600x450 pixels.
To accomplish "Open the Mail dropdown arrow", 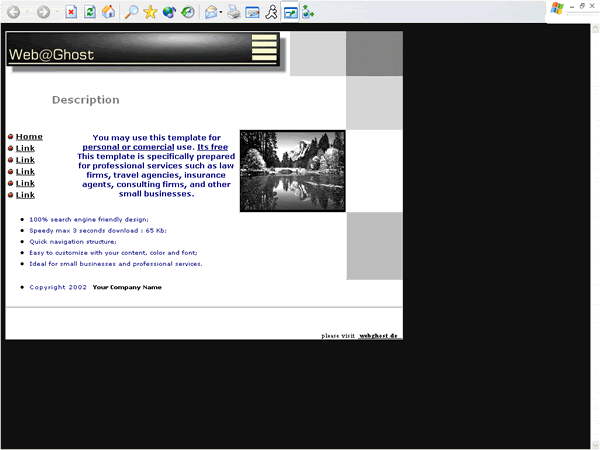I will click(x=221, y=12).
